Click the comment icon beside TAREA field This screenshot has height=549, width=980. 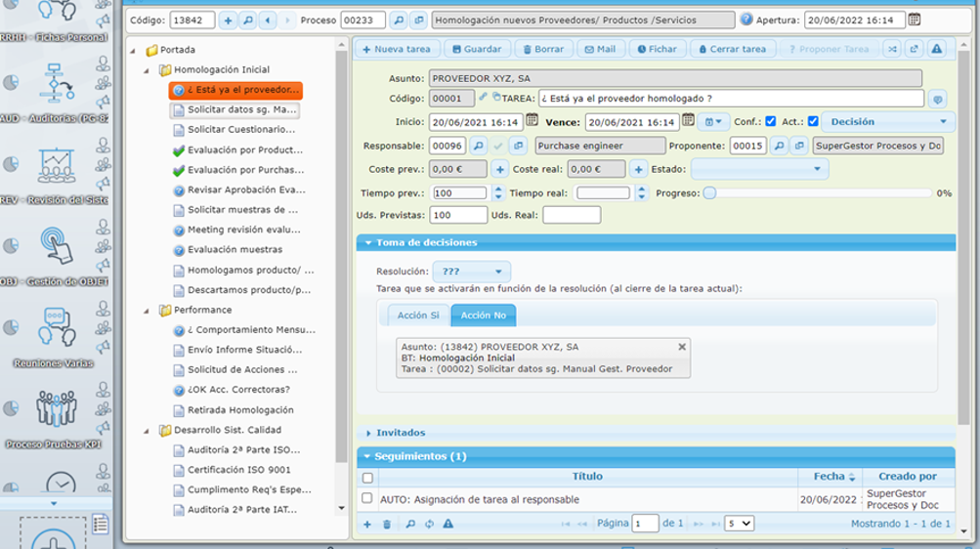click(937, 99)
